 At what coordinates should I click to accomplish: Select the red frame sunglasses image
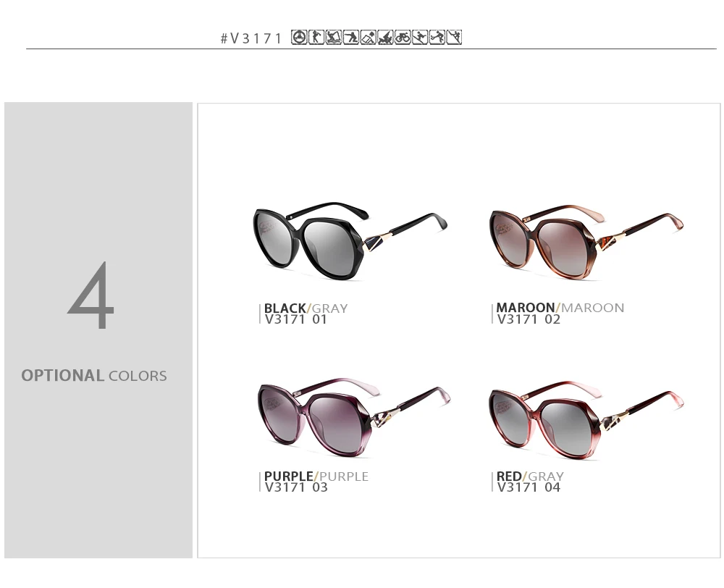point(586,419)
